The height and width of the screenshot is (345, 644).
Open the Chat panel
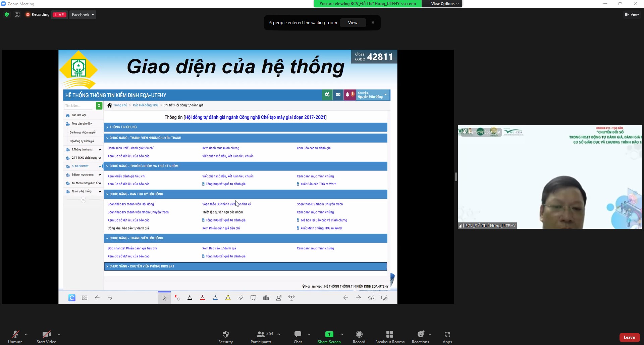coord(298,334)
